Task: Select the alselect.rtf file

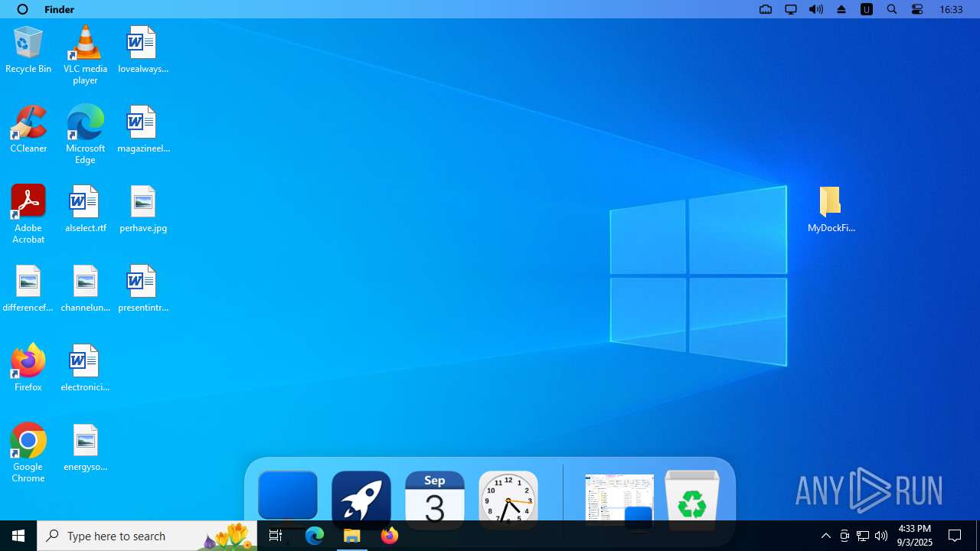Action: coord(85,210)
